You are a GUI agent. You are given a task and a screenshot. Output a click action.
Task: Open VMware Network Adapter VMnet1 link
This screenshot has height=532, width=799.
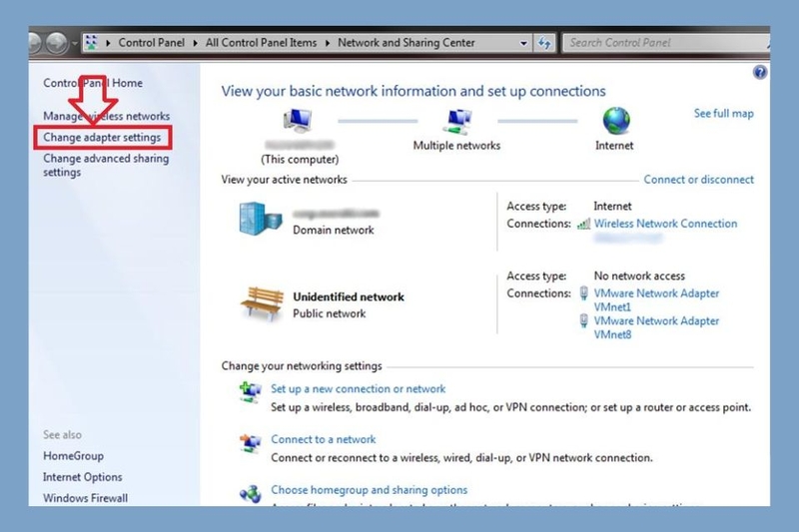pyautogui.click(x=656, y=299)
